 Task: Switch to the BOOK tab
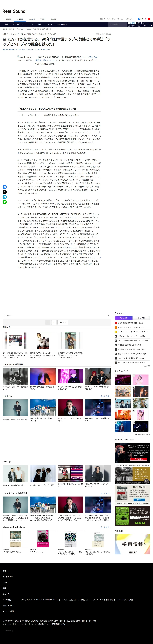pos(54,19)
